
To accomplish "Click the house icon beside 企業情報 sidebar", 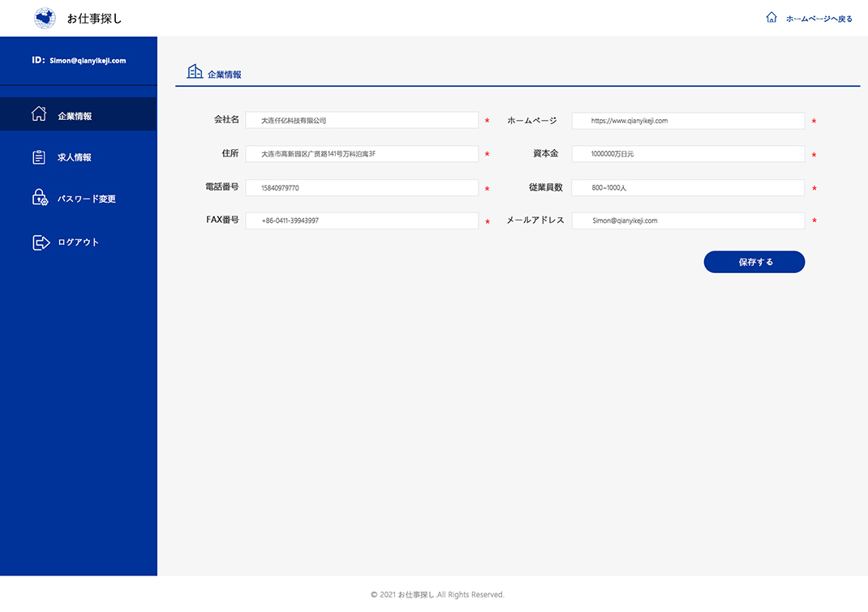I will pos(39,114).
